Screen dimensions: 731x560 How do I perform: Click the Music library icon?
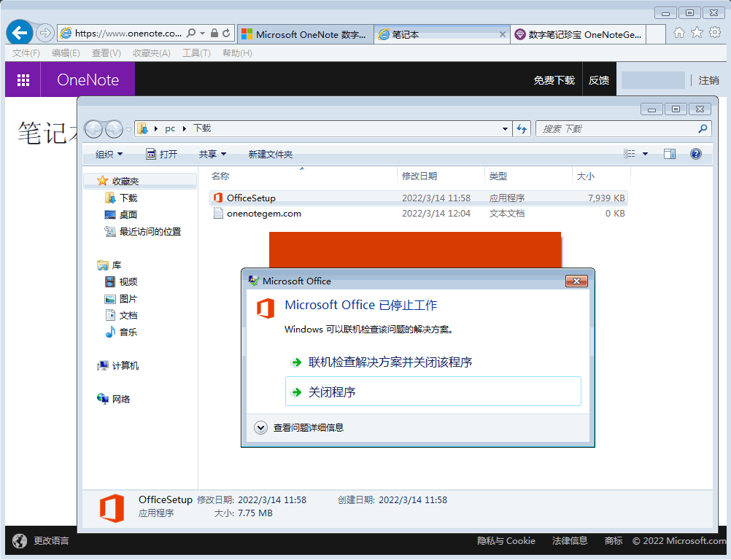(x=110, y=332)
